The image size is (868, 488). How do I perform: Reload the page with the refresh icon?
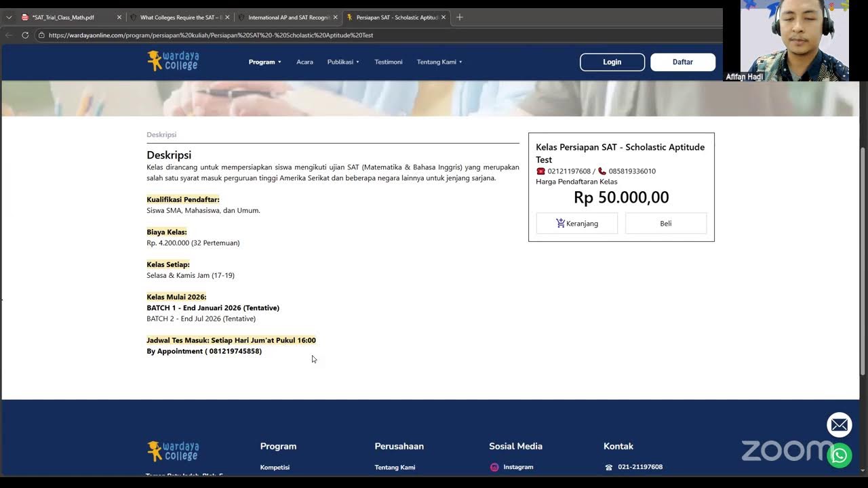tap(25, 35)
